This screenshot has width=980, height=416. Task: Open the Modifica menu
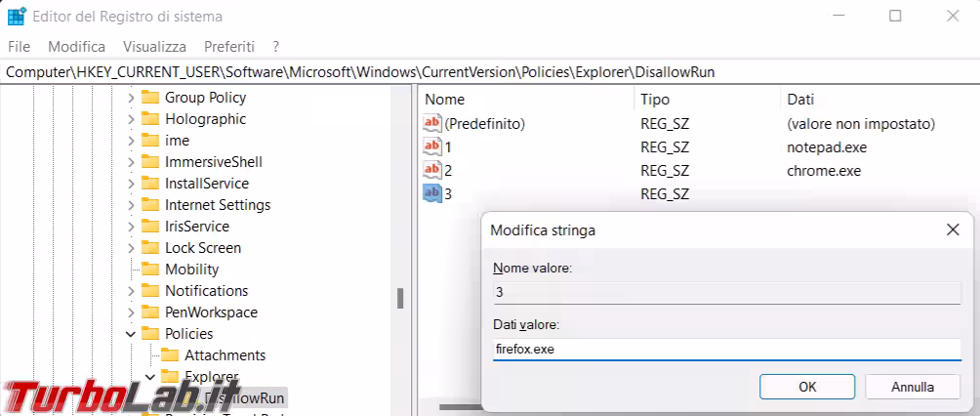pos(76,46)
